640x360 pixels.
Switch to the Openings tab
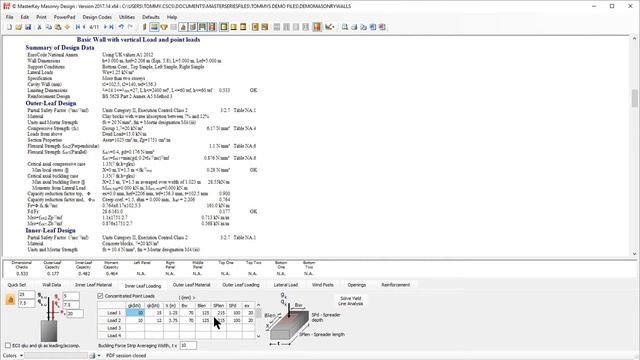pos(357,285)
